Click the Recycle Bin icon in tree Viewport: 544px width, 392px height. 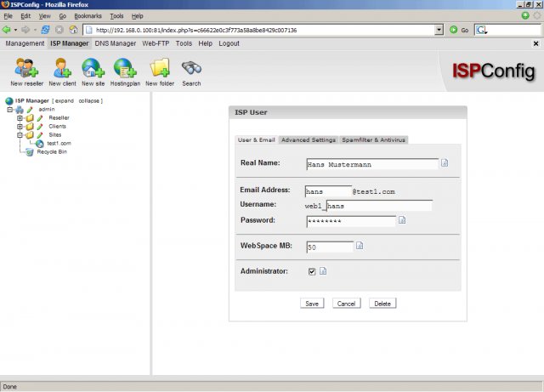tap(30, 152)
